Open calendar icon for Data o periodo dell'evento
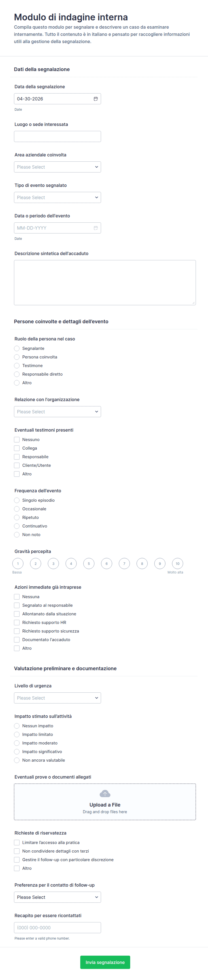 coord(96,228)
